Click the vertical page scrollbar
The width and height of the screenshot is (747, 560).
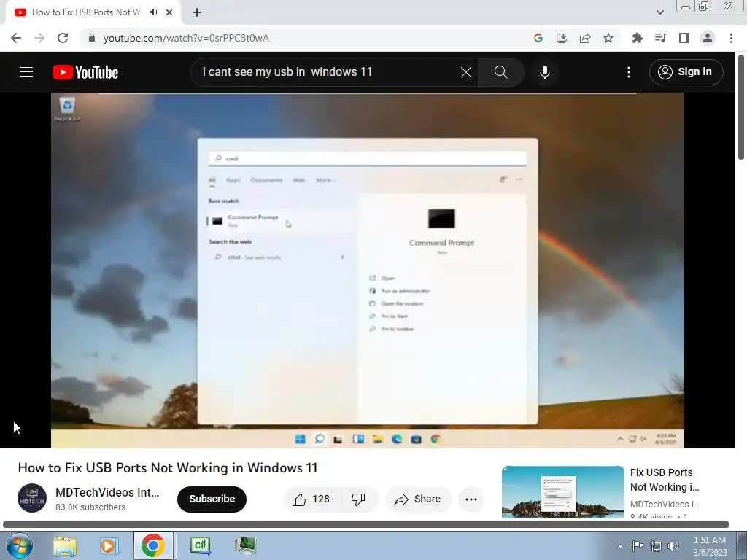pyautogui.click(x=741, y=107)
